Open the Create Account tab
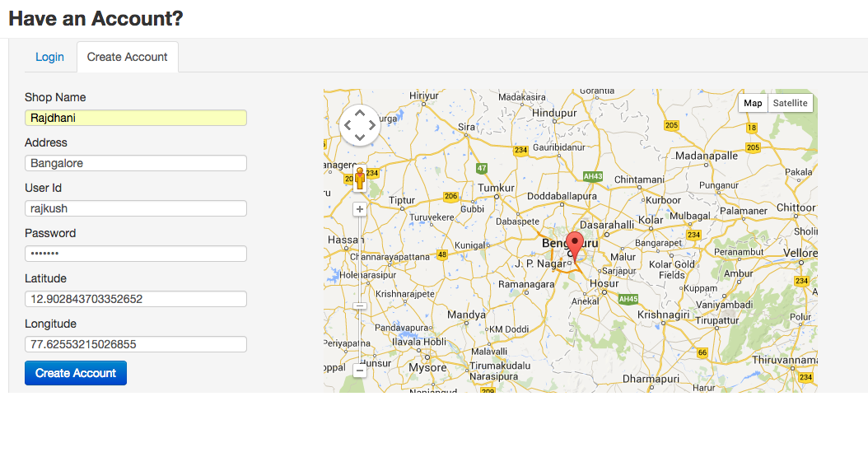868x457 pixels. [128, 57]
